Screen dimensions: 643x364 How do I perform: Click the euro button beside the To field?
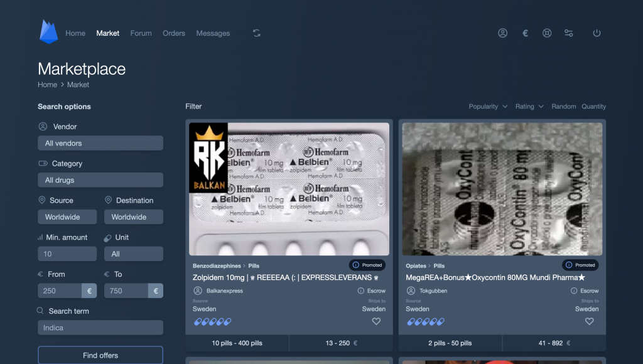click(156, 291)
